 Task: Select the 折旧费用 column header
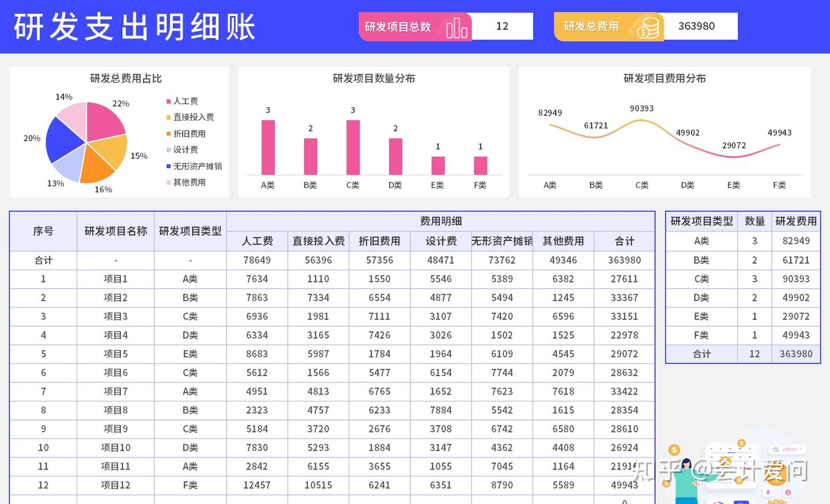point(379,241)
